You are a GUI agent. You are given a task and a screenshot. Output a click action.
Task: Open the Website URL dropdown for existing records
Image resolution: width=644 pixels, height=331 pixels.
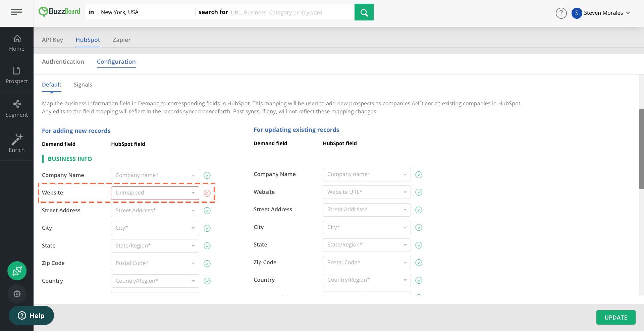point(367,192)
